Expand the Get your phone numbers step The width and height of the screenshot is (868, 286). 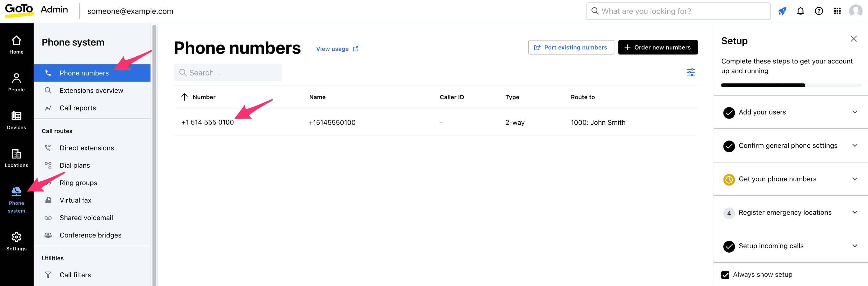click(855, 179)
